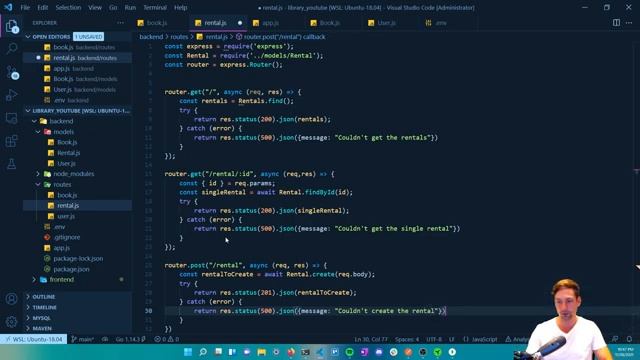Open the Run menu
The image size is (640, 360).
(130, 7)
